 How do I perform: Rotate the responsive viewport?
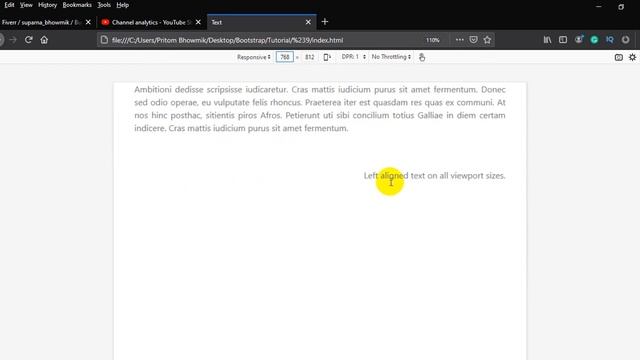[x=327, y=57]
